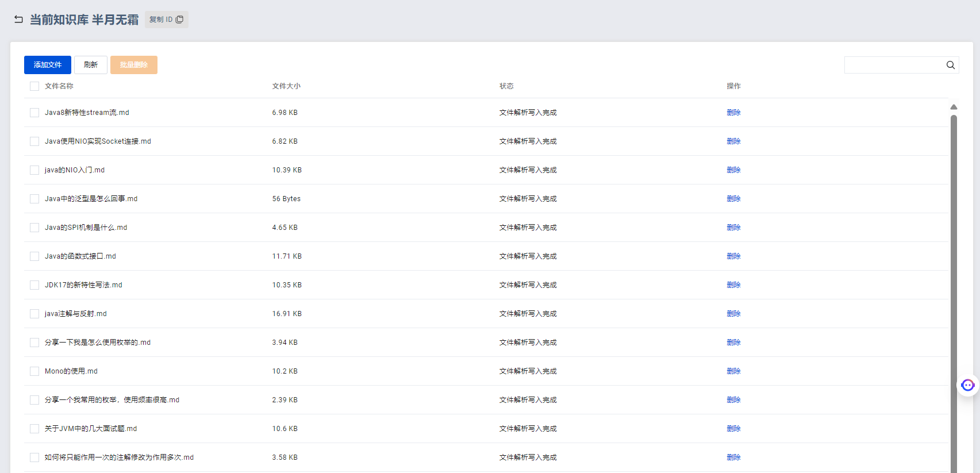Click the file name Java的函数式接口.md
This screenshot has width=980, height=473.
(x=80, y=256)
